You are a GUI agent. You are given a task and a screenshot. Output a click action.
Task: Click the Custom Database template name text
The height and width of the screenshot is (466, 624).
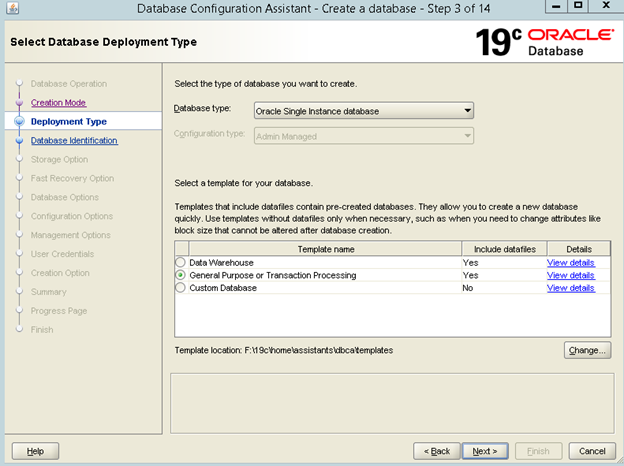223,288
